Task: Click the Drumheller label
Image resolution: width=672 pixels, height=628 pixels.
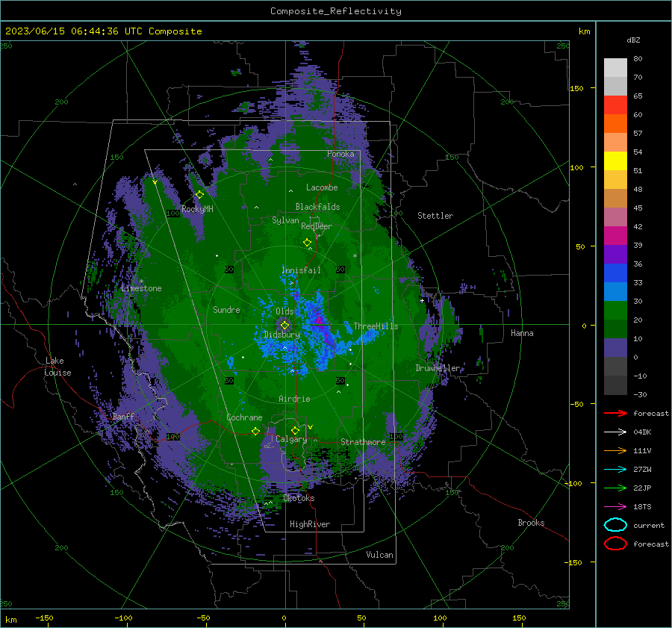Action: coord(438,368)
